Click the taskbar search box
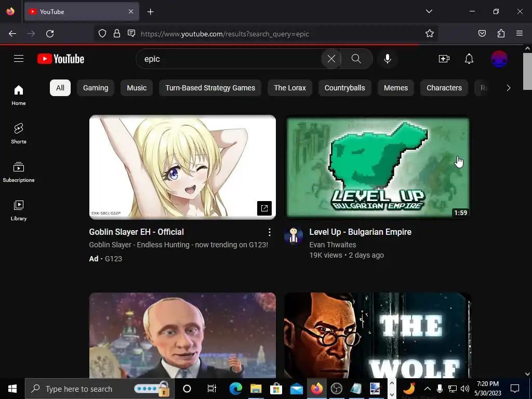 coord(100,389)
